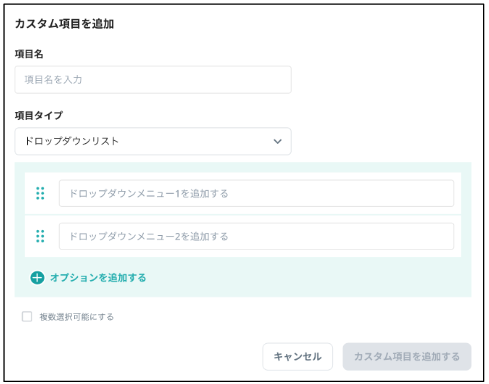This screenshot has width=489, height=384.
Task: Click the chevron arrow in 項目タイプ field
Action: pyautogui.click(x=277, y=141)
